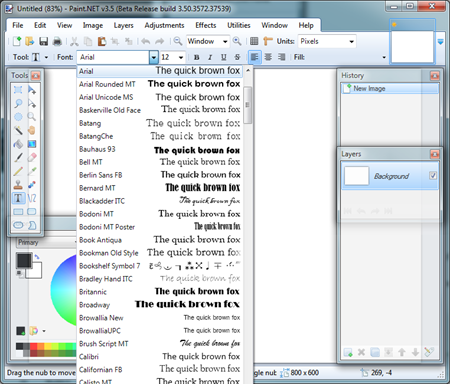This screenshot has height=384, width=450.
Task: Select the Color Picker eyedropper tool
Action: pos(32,171)
